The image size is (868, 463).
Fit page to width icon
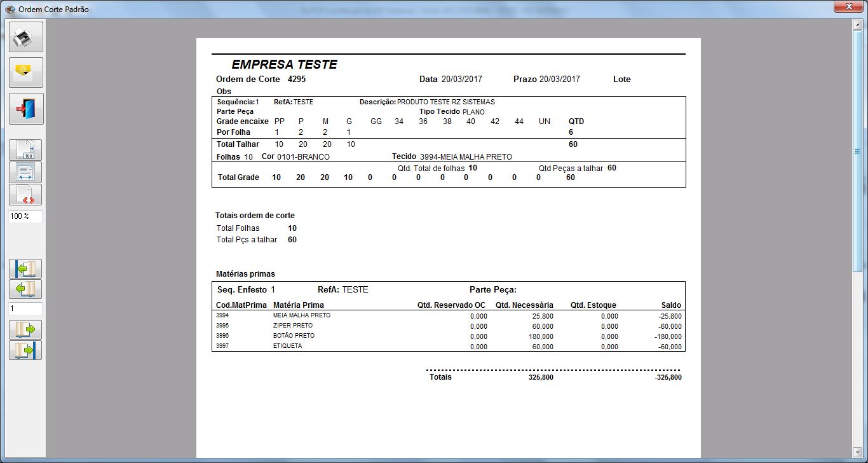tap(25, 172)
